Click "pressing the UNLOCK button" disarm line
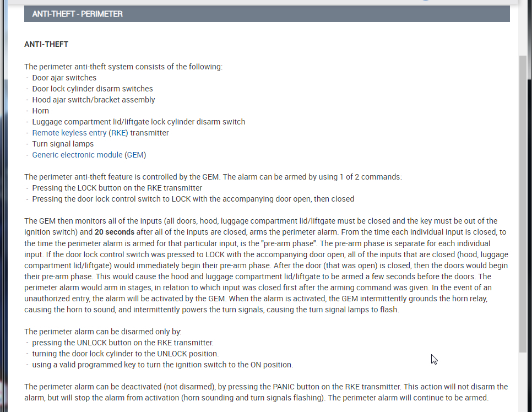 coord(122,343)
